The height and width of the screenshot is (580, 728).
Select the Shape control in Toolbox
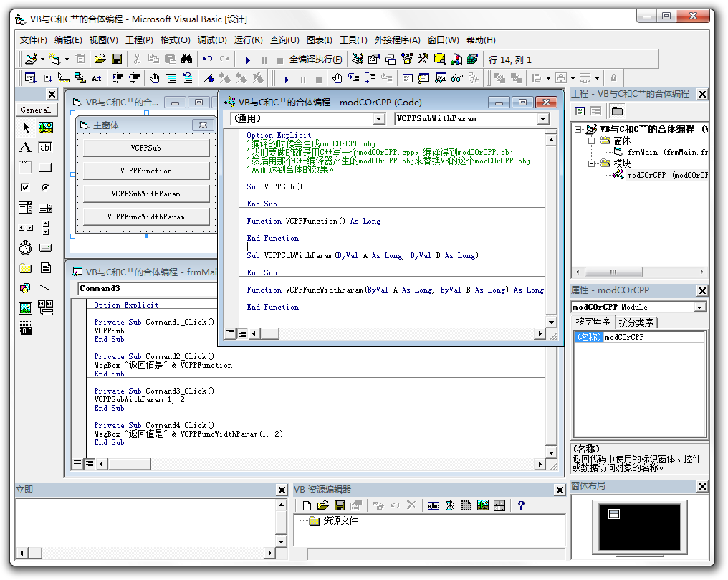click(26, 288)
